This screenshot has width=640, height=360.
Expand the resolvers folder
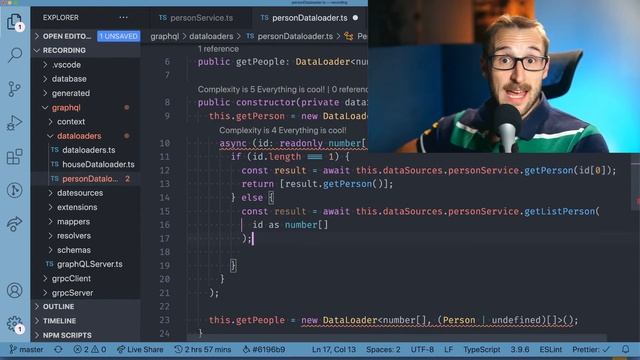pos(86,236)
